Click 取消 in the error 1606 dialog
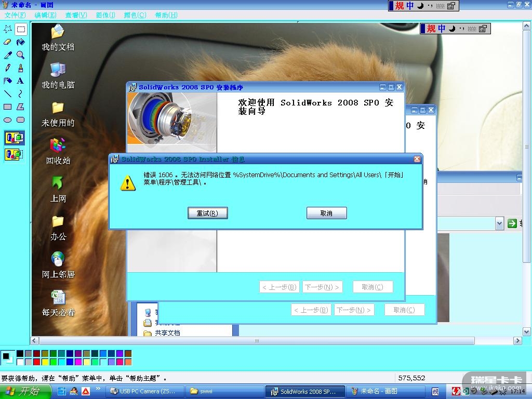532x399 pixels. (326, 213)
